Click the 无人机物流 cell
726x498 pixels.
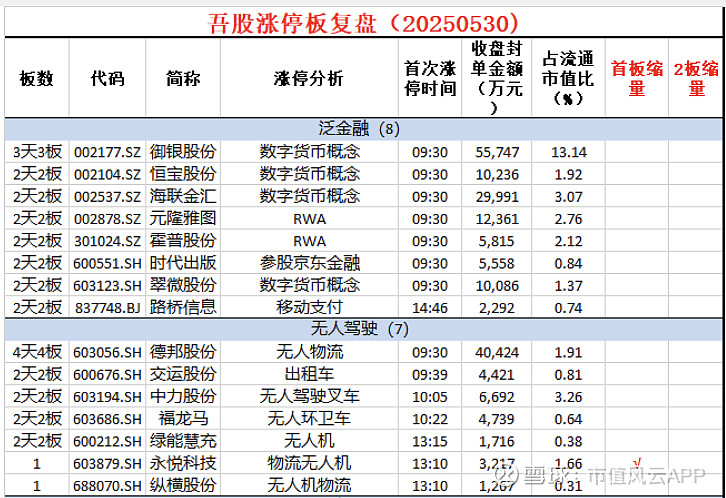309,485
